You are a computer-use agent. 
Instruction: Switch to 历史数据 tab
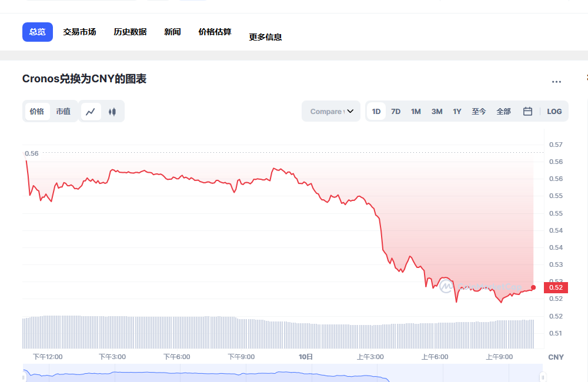[x=130, y=32]
